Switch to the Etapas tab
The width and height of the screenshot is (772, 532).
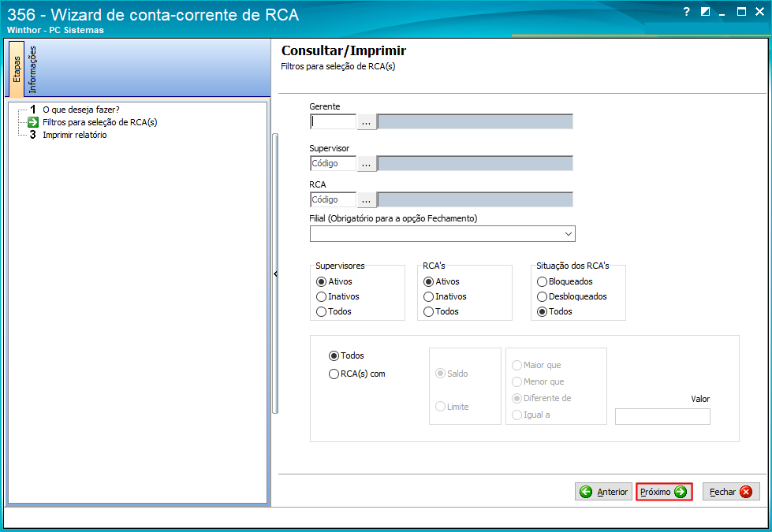click(x=17, y=69)
